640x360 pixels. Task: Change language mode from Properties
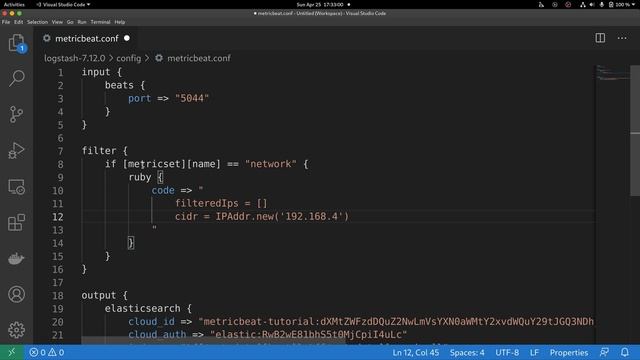(x=569, y=352)
